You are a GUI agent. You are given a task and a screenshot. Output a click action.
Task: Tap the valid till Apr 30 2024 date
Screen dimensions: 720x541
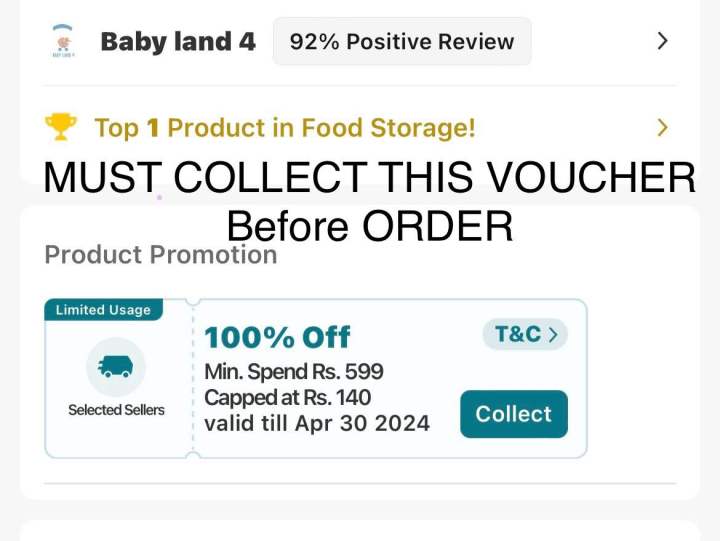click(317, 423)
